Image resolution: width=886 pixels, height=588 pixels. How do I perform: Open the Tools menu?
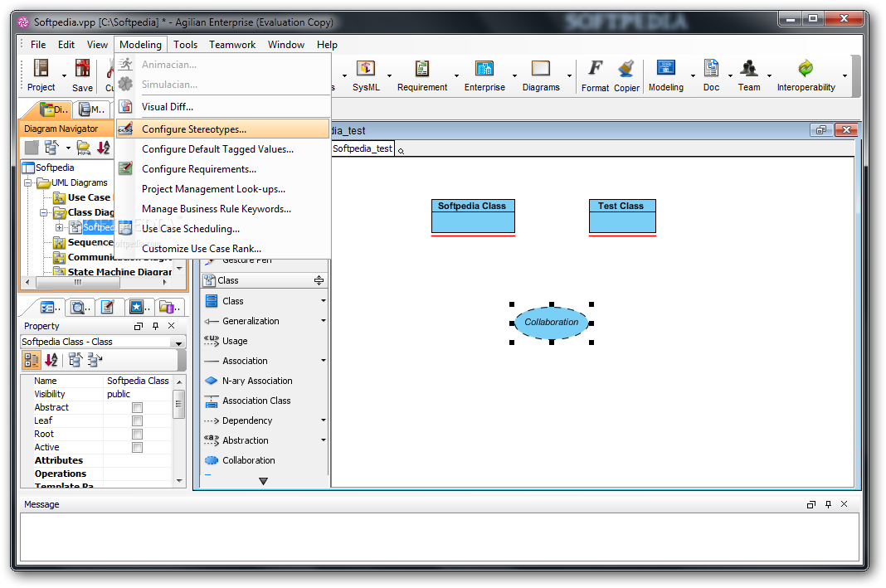click(185, 45)
